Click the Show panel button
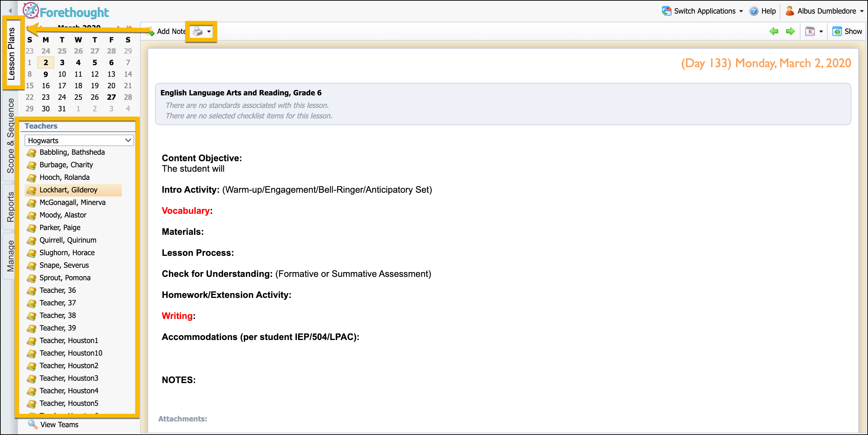Viewport: 868px width, 435px height. tap(847, 31)
